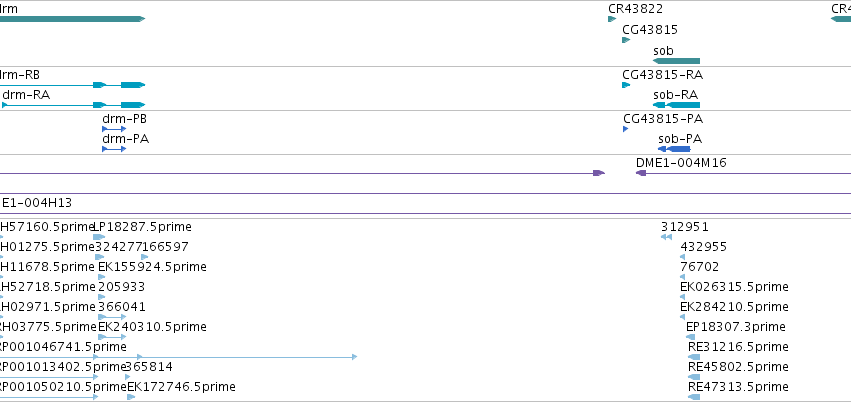Click the RE47313.5prime EST glyph
This screenshot has width=851, height=402.
tap(694, 397)
